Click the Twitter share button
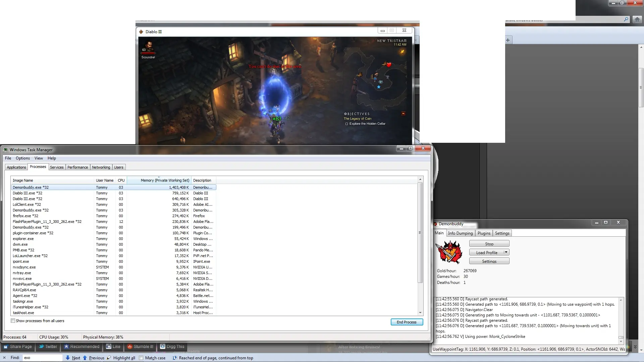 (x=48, y=347)
